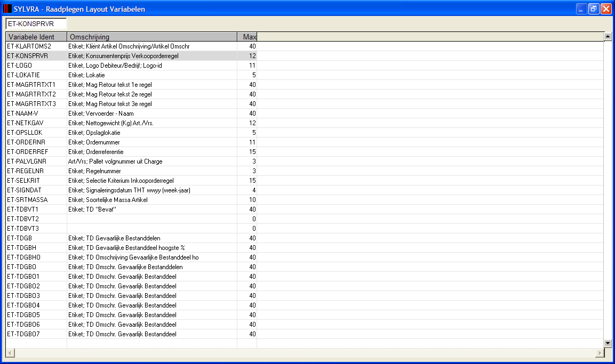
Task: Click the scroll down arrow of the list
Action: 608,344
